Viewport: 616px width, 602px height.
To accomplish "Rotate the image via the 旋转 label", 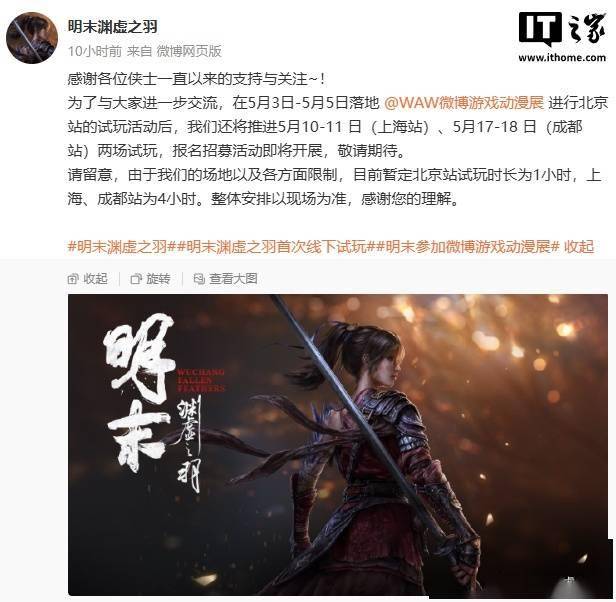I will (158, 279).
